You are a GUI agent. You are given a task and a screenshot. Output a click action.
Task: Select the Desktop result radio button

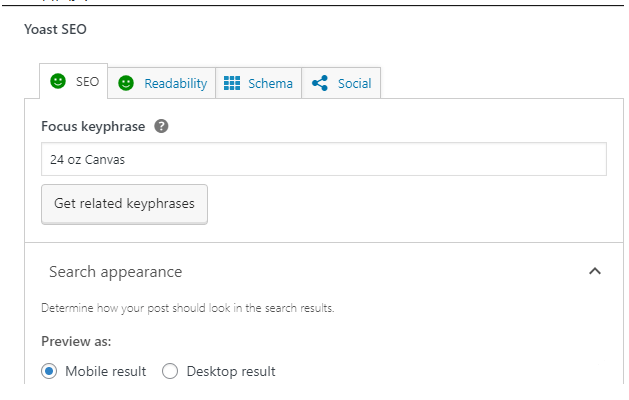[170, 371]
